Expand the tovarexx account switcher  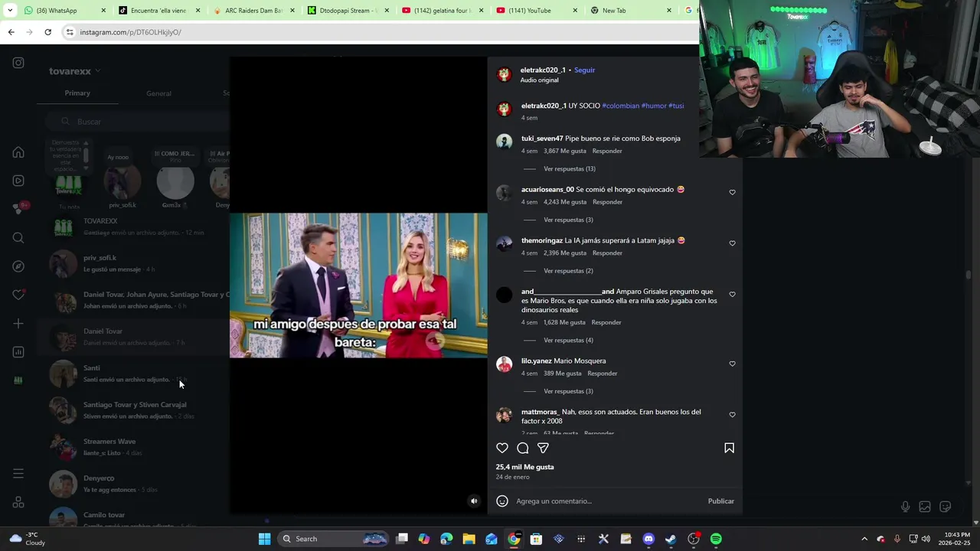[x=75, y=71]
